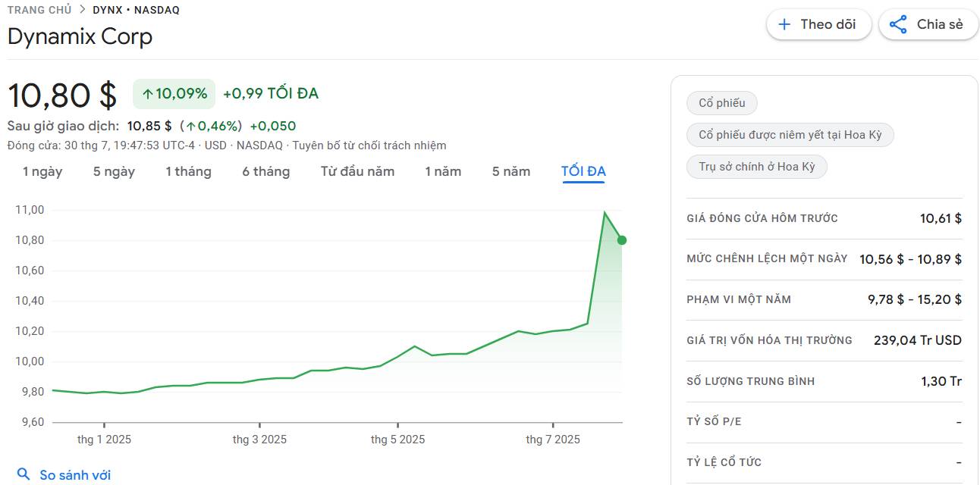Click the +0,050 after-hours change text
This screenshot has width=980, height=485.
(273, 126)
